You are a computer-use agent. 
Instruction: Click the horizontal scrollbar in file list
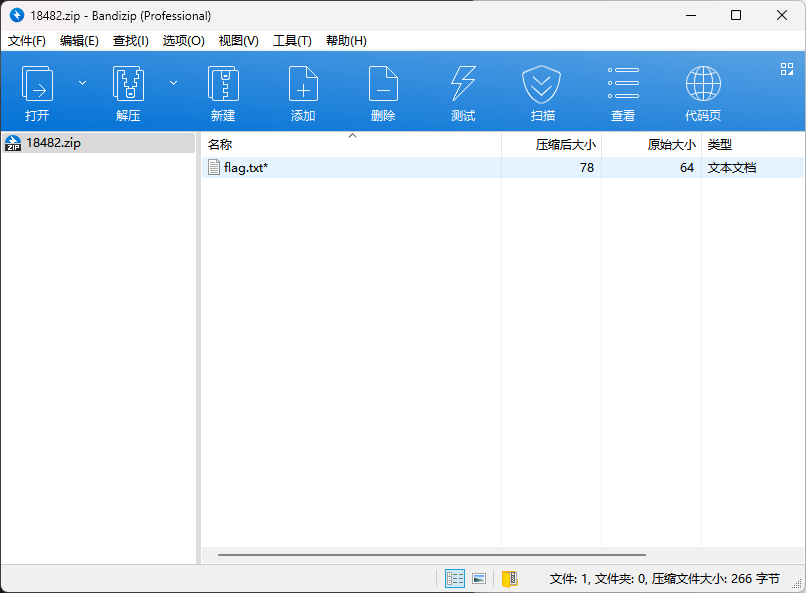point(431,555)
